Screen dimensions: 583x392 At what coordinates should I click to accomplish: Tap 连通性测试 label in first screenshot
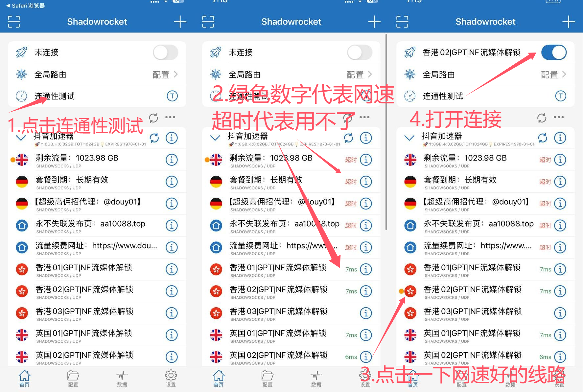[x=55, y=96]
